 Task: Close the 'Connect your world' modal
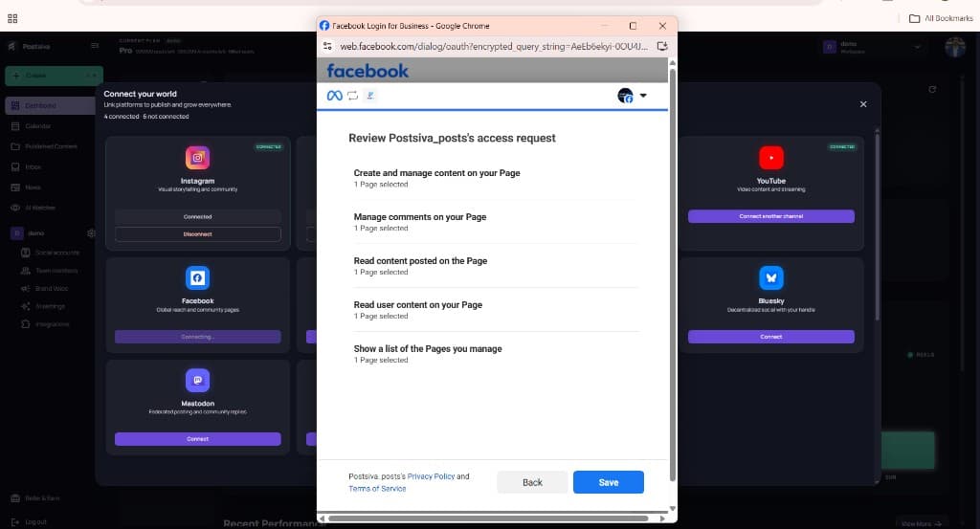pyautogui.click(x=863, y=104)
